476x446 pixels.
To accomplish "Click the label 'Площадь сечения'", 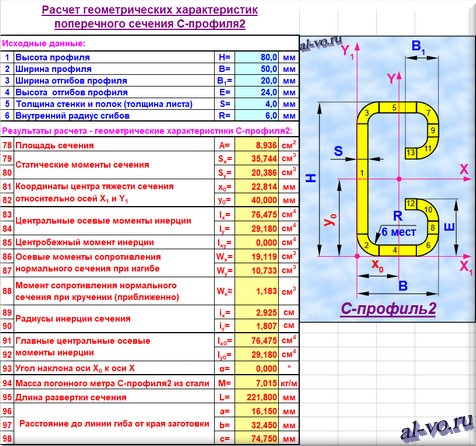I will click(x=55, y=145).
